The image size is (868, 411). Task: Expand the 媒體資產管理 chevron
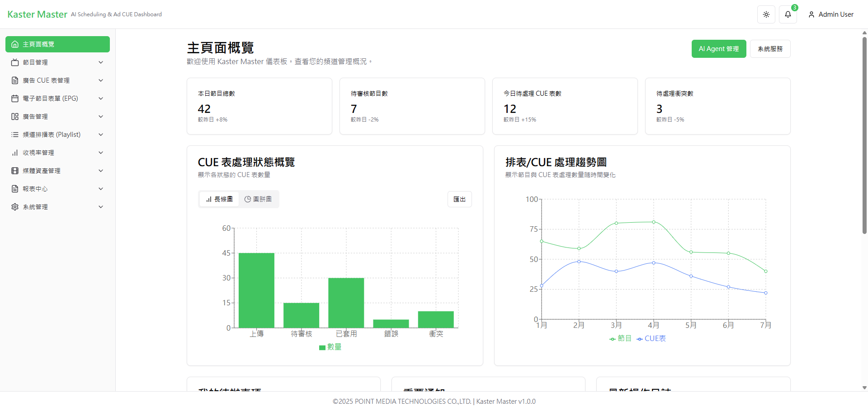101,171
